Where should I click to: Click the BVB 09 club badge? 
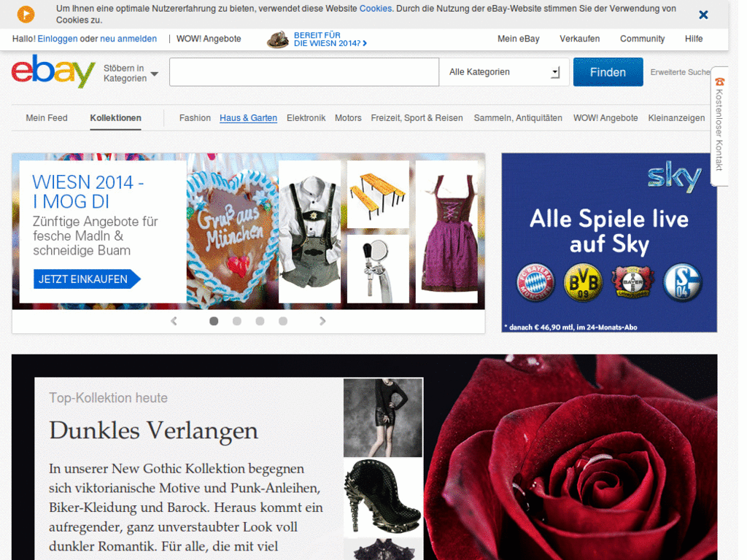tap(583, 282)
